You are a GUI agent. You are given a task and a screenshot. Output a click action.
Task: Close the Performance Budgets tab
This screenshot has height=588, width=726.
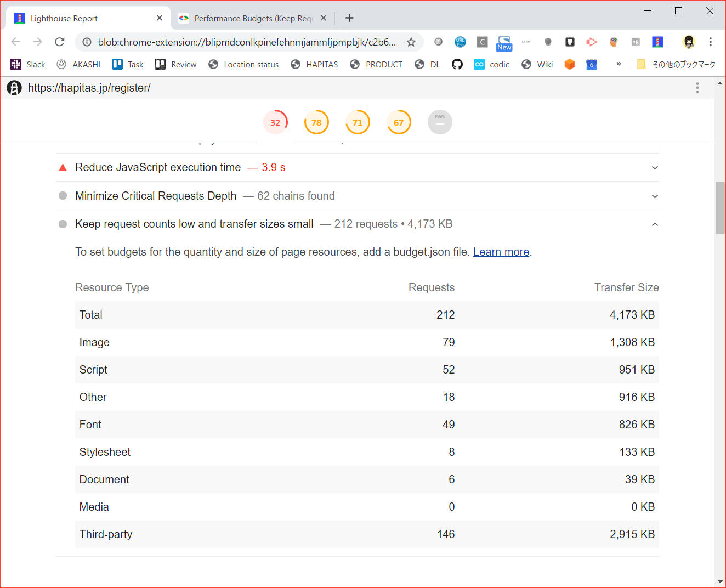(324, 18)
